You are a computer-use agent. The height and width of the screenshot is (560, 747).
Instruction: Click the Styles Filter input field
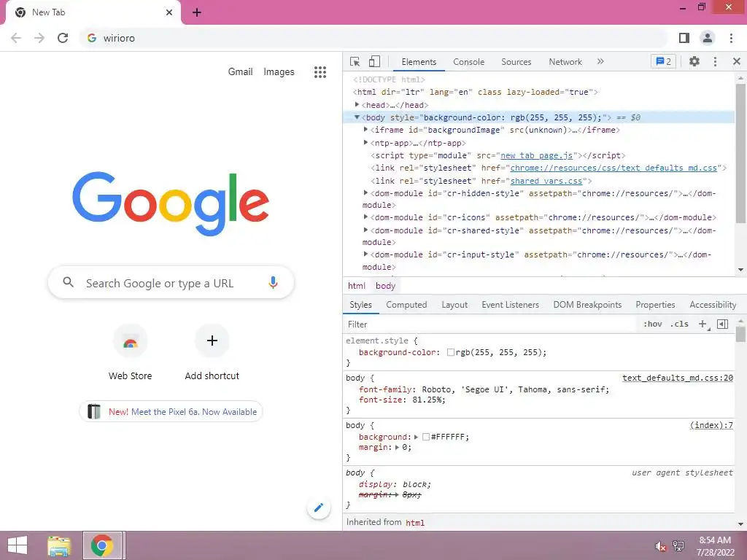click(x=491, y=324)
